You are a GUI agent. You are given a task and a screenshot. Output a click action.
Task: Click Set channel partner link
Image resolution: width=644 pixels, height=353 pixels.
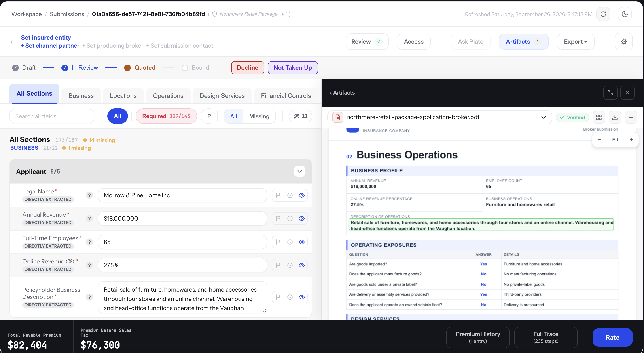coord(50,46)
